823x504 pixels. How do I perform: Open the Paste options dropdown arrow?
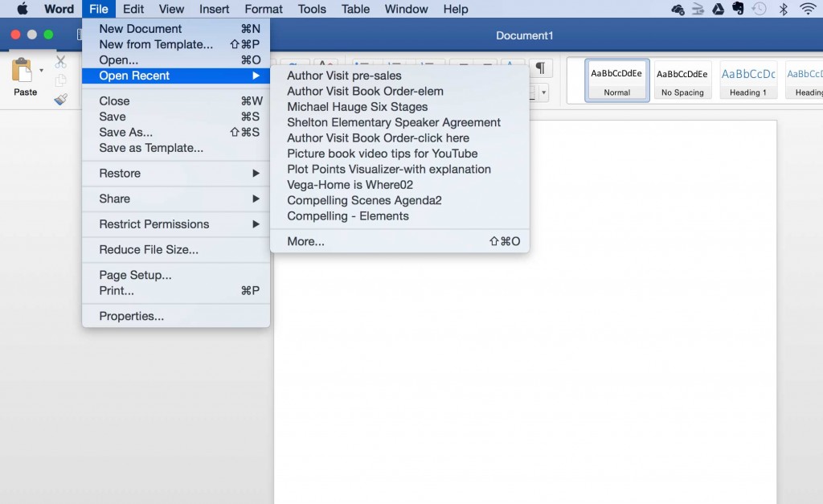(x=42, y=71)
